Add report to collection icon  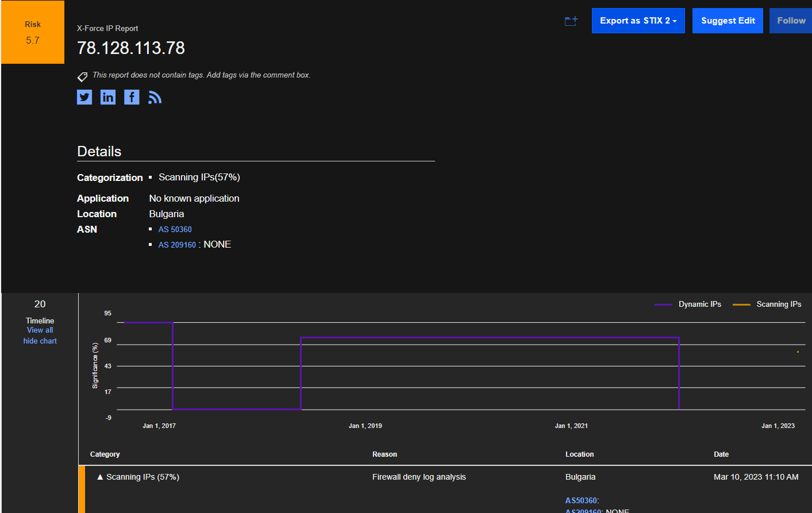571,21
